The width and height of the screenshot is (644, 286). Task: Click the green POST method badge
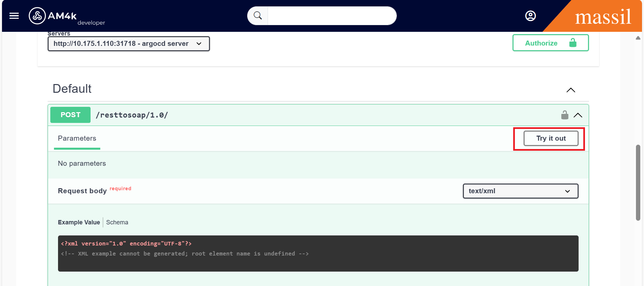(70, 115)
